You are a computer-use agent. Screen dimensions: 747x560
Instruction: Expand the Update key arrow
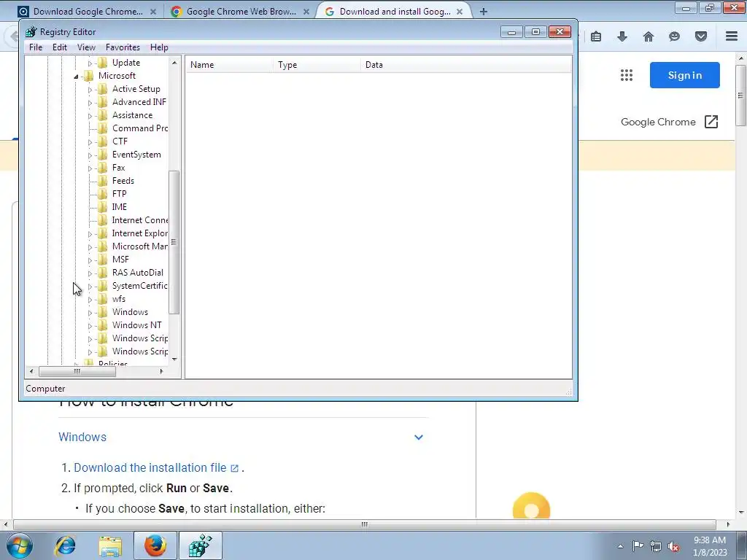point(90,63)
